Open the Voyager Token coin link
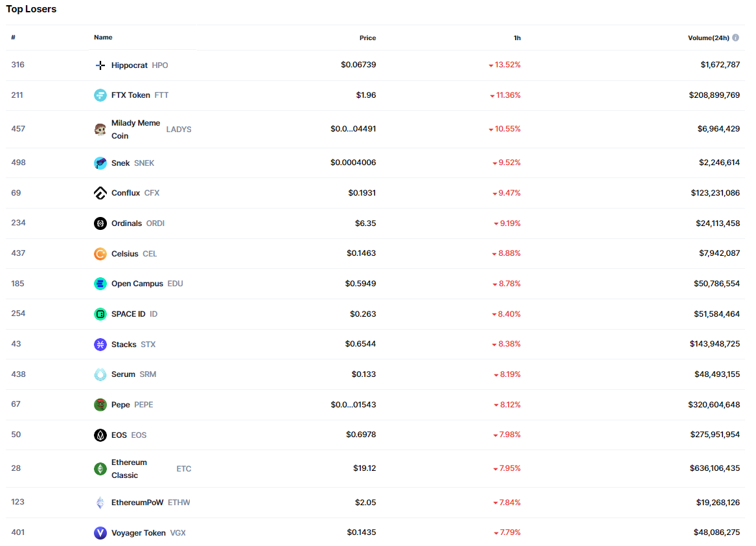This screenshot has width=756, height=546. pyautogui.click(x=138, y=533)
